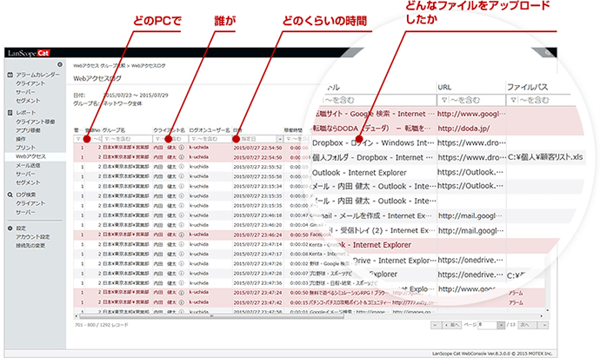The image size is (600, 364).
Task: Click the 2015/07/27 23:46:24 timestamp cell
Action: tap(257, 235)
